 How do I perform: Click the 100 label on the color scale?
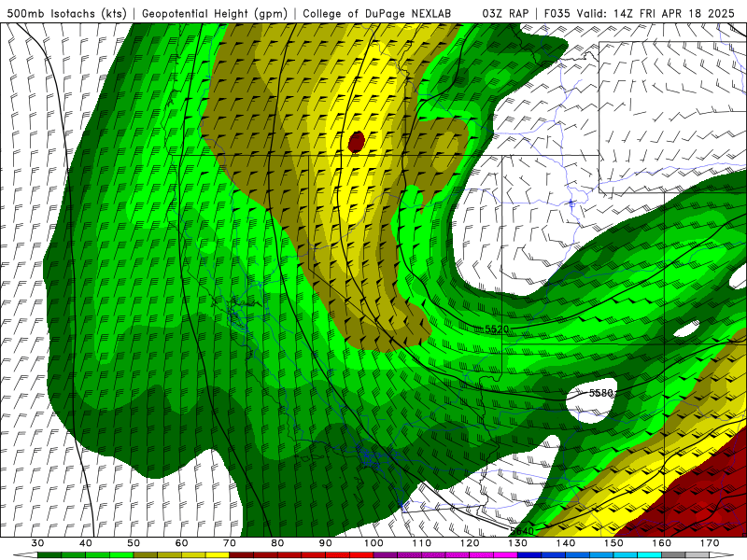(x=373, y=543)
